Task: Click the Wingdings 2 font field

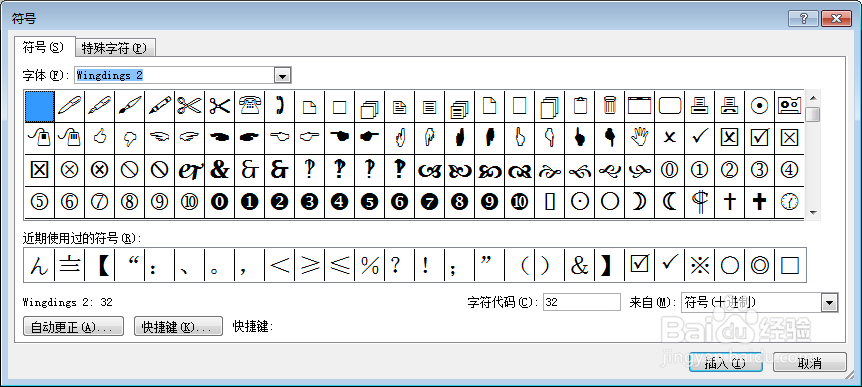Action: tap(174, 75)
